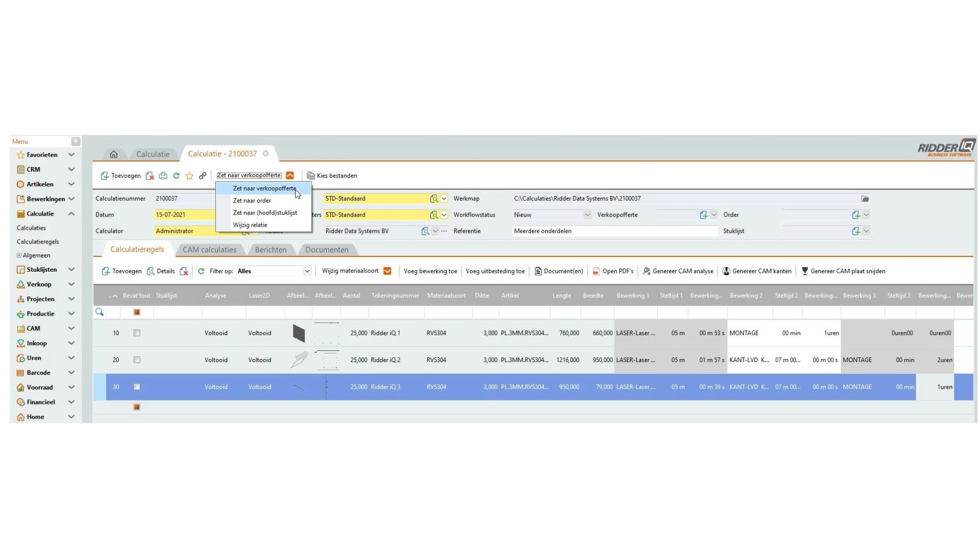Click refresh icon in lines toolbar

201,271
